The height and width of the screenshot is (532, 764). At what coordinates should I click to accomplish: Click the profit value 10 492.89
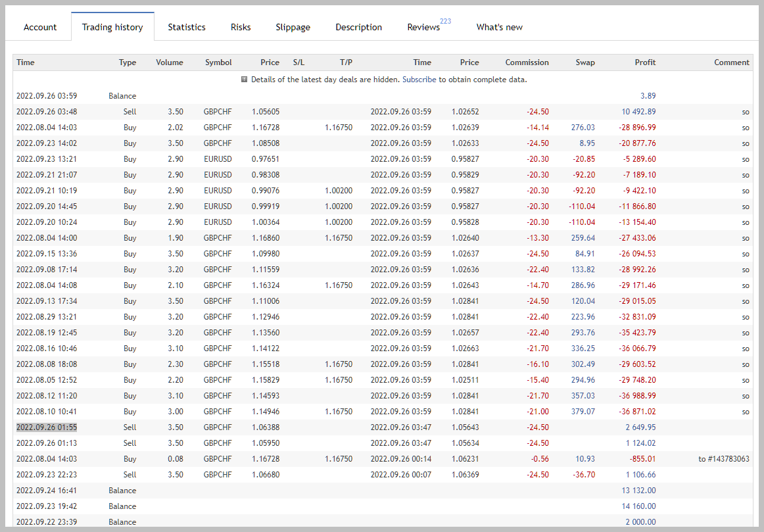(638, 112)
